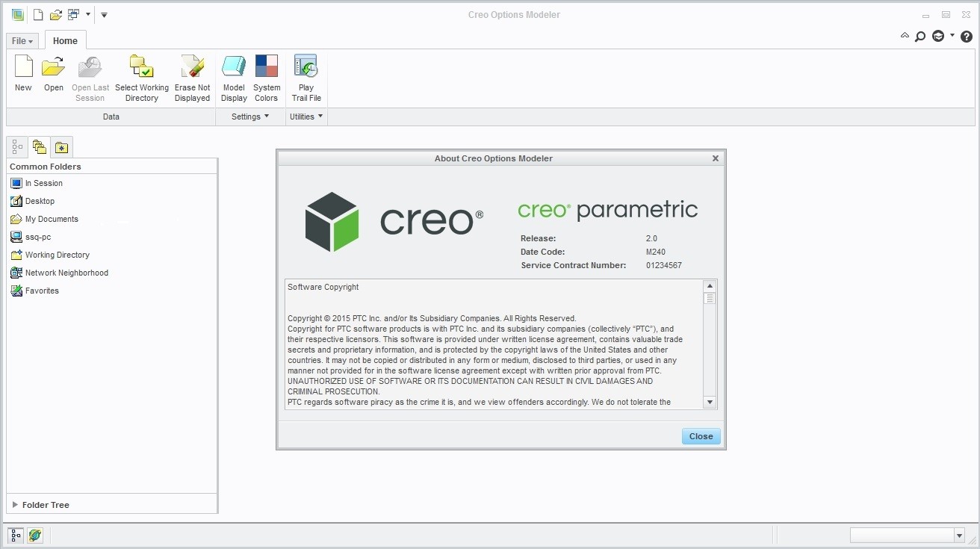Click the quick access Open folder icon
Image resolution: width=980 pixels, height=549 pixels.
(56, 14)
